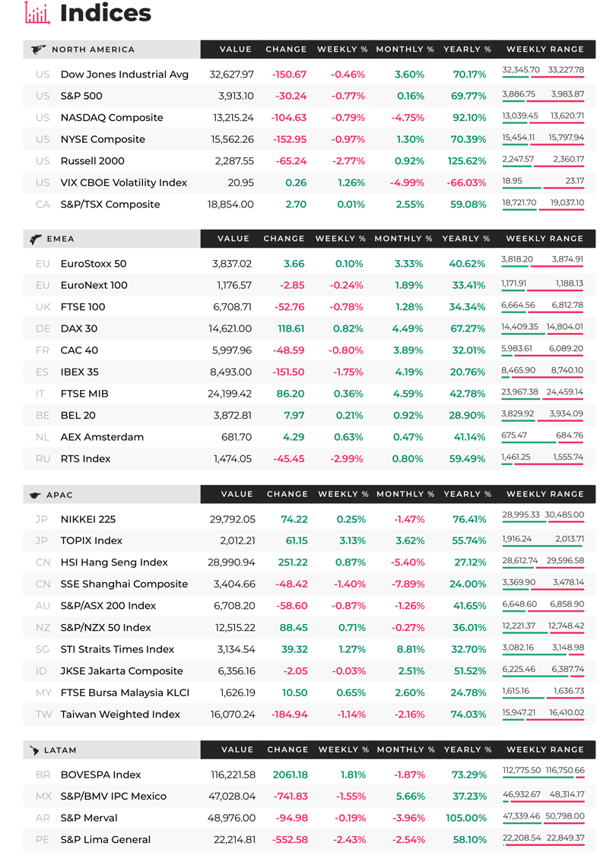Select the NIKKEI 225 index name
The image size is (613, 868).
click(88, 519)
